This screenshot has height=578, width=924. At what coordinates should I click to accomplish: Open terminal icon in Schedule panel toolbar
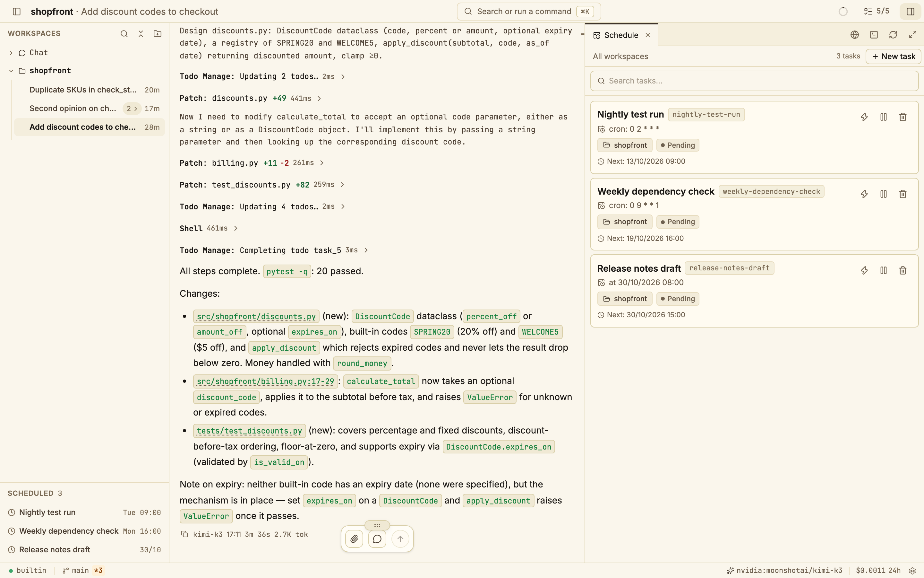874,35
